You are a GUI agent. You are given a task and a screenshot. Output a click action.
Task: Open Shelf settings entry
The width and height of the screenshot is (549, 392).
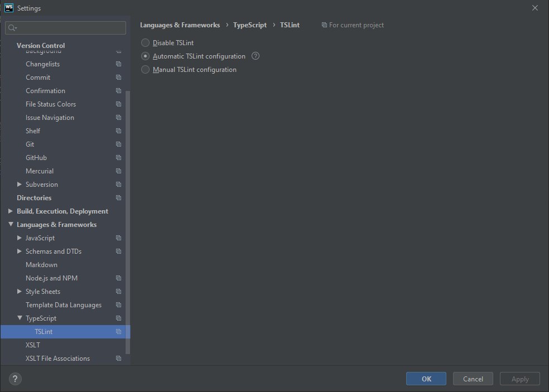tap(33, 131)
